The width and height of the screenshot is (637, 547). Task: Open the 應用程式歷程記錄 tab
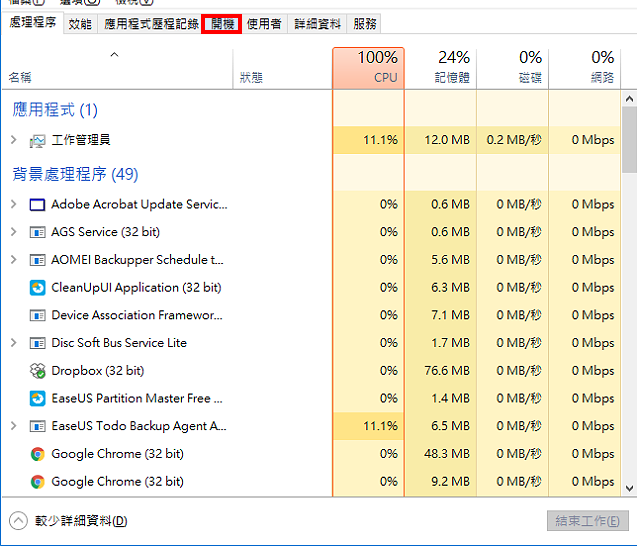pyautogui.click(x=151, y=24)
